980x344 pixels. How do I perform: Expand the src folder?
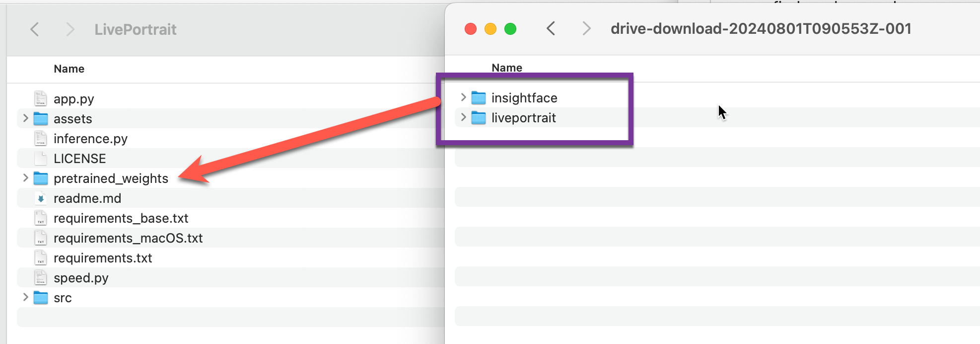pos(25,297)
